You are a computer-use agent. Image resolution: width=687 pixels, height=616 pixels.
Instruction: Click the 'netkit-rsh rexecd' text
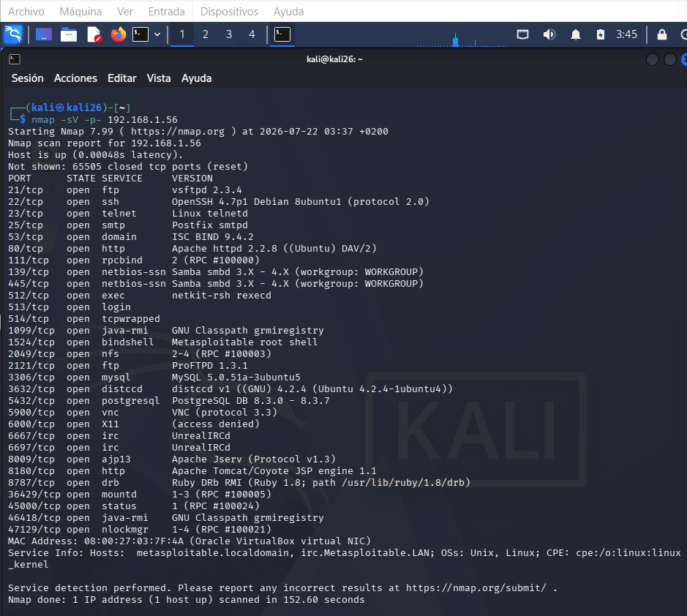pyautogui.click(x=221, y=296)
